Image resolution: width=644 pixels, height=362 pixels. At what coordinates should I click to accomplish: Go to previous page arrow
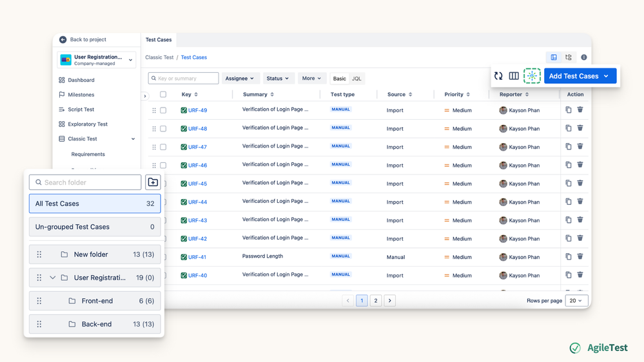click(348, 301)
